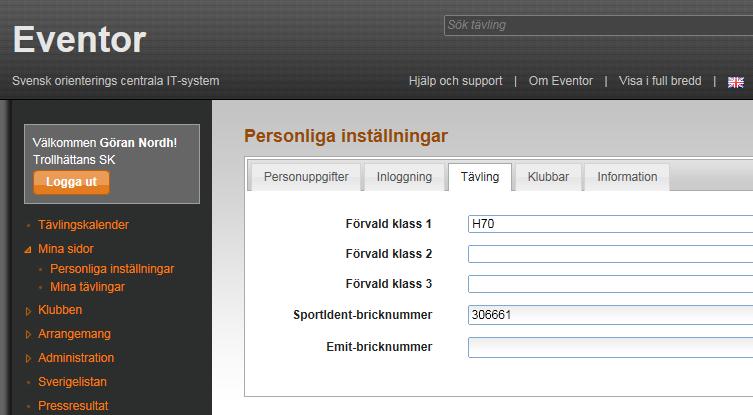Switch to the Personuppgifter tab

[306, 177]
